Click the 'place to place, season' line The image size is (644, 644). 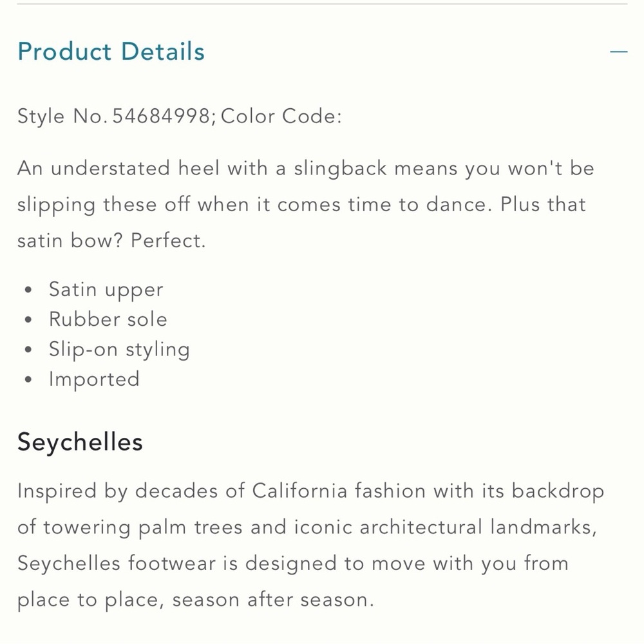click(x=196, y=600)
